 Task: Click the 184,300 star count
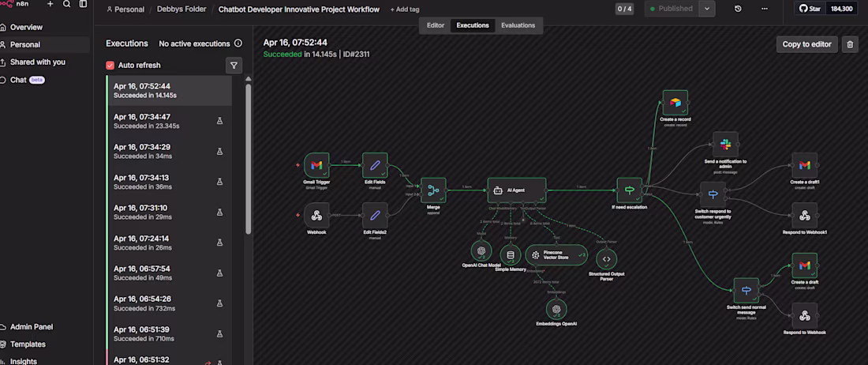[x=841, y=9]
